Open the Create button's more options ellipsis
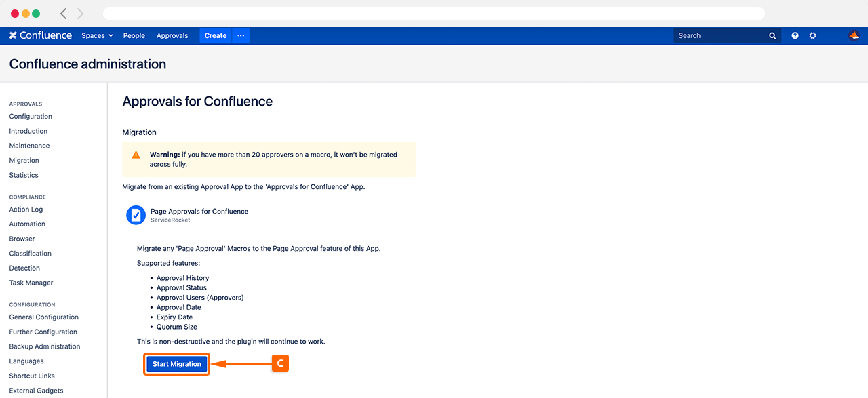 coord(241,35)
